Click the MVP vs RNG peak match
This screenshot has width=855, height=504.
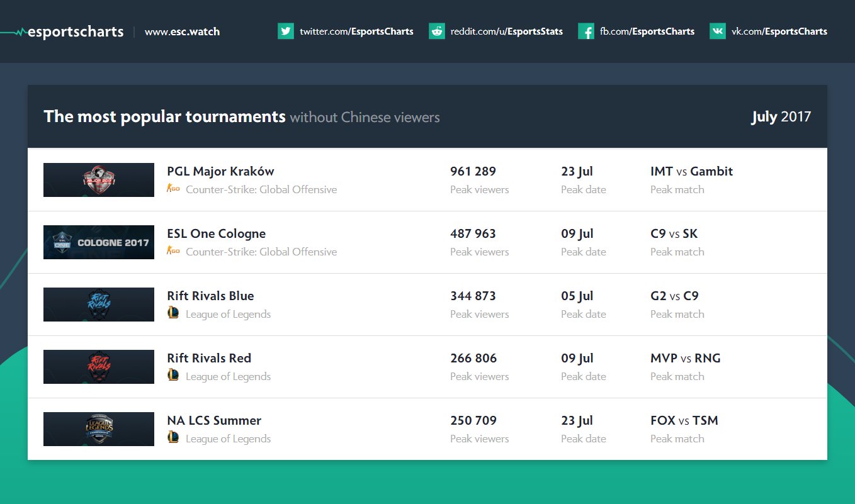tap(686, 358)
